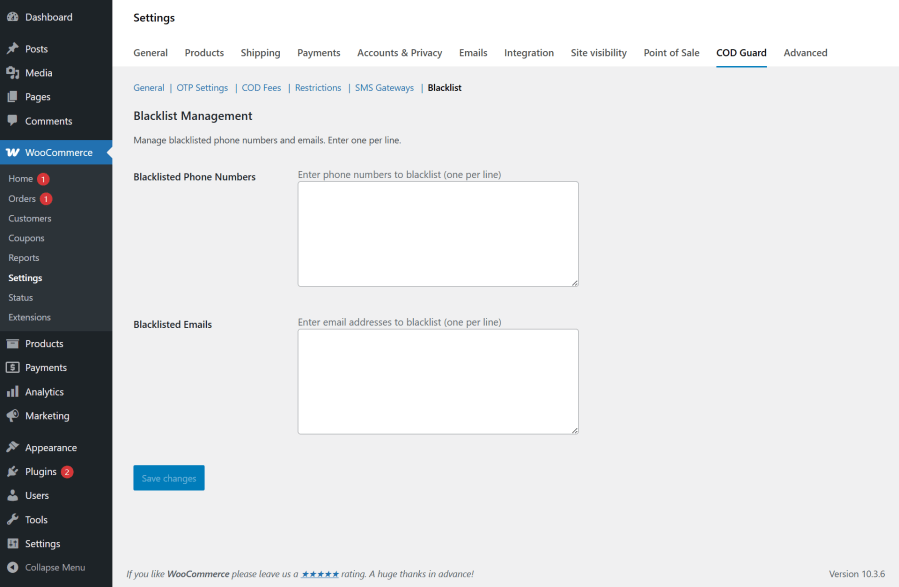Click inside the Blacklisted Phone Numbers field
Viewport: 899px width, 587px height.
coord(437,232)
